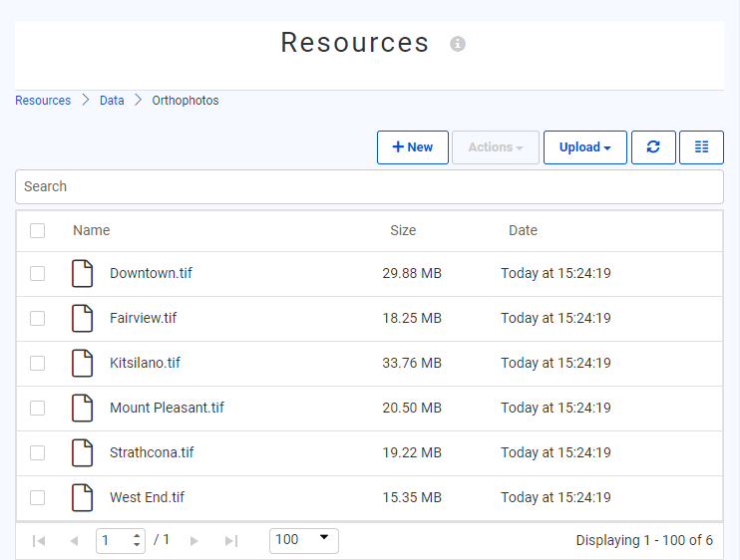This screenshot has height=560, width=740.
Task: Click the page number stepper field
Action: 117,540
